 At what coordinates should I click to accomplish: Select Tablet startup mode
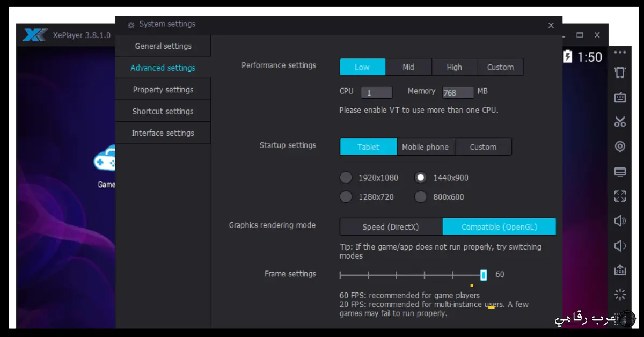pos(368,147)
